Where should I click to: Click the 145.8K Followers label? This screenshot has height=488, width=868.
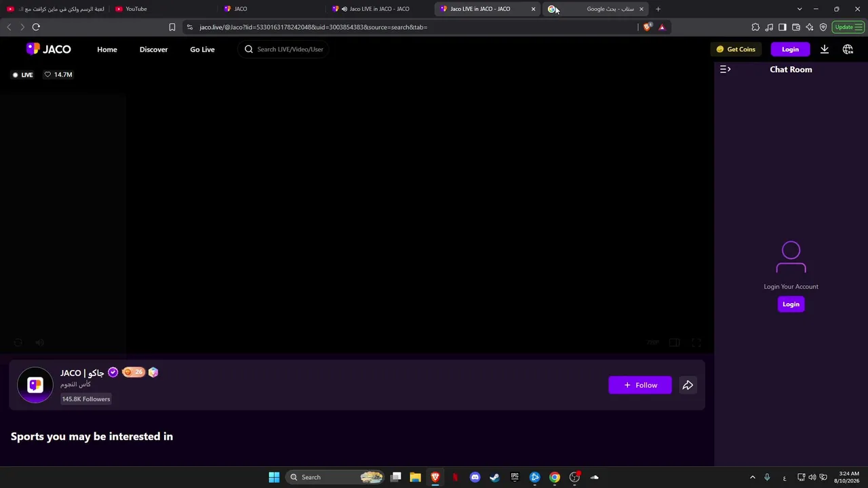click(x=86, y=399)
